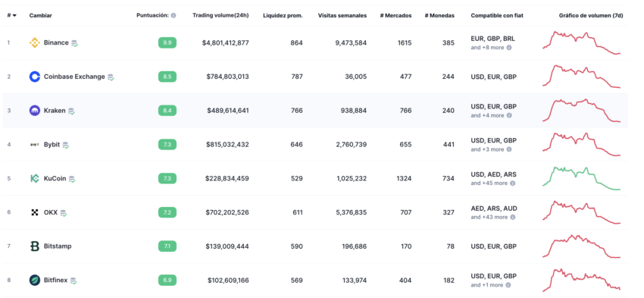This screenshot has height=298, width=644.
Task: Open the KuCoin exchange link
Action: (55, 178)
